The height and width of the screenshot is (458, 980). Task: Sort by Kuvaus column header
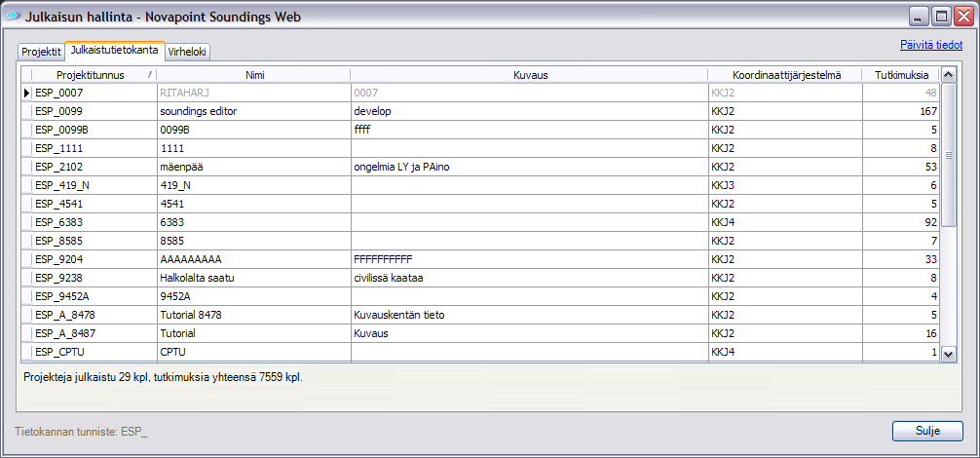(x=529, y=75)
